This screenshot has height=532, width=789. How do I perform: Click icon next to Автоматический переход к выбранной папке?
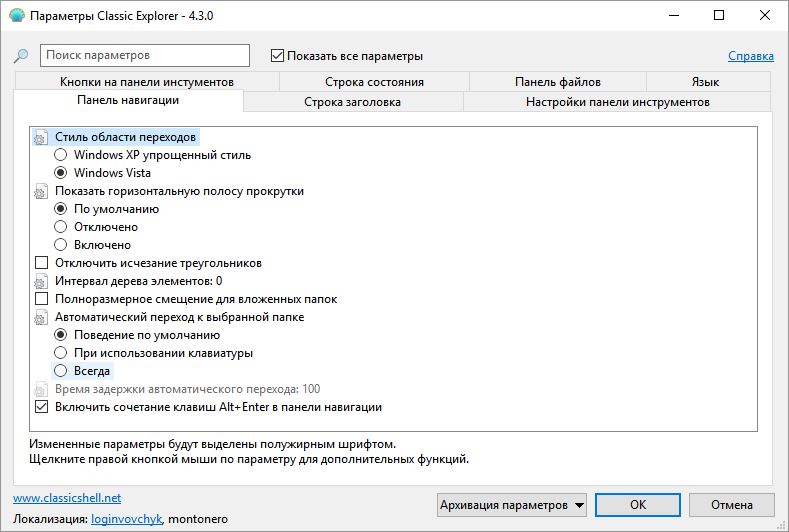pos(41,318)
